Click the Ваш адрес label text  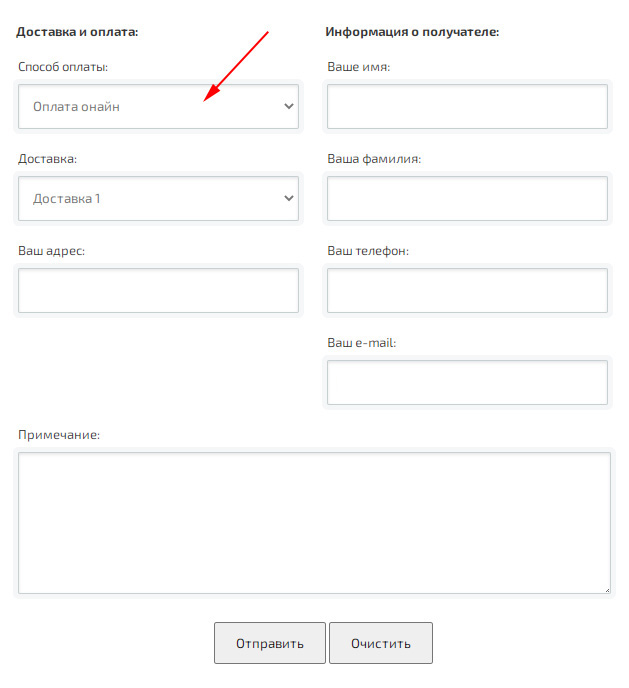pyautogui.click(x=51, y=251)
